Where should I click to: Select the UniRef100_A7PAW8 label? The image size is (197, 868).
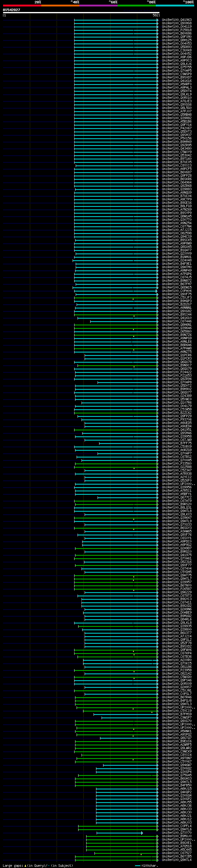177,348
